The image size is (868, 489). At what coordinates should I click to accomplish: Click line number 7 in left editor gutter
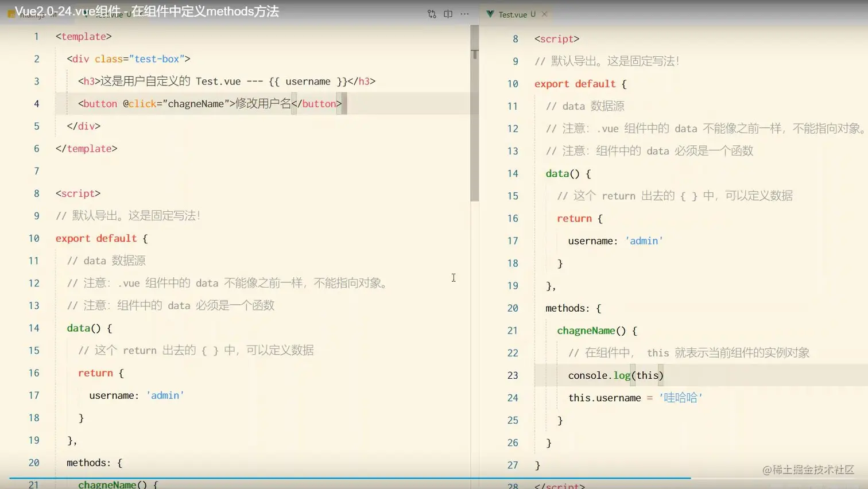[x=36, y=171]
